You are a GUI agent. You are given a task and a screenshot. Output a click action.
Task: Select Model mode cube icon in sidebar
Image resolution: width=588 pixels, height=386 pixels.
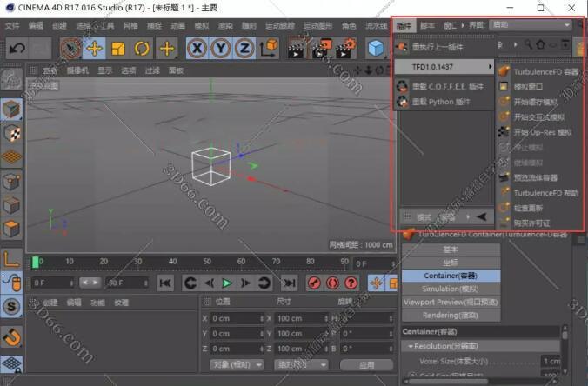point(11,110)
